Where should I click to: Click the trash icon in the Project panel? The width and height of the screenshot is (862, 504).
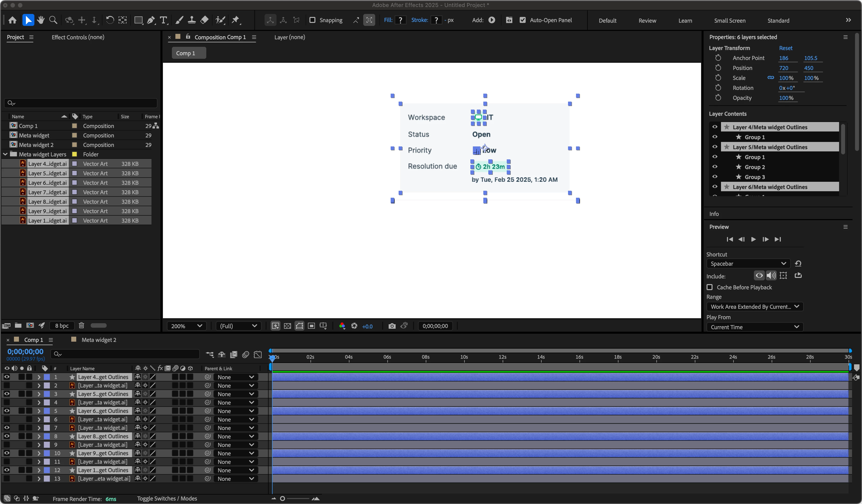click(81, 325)
